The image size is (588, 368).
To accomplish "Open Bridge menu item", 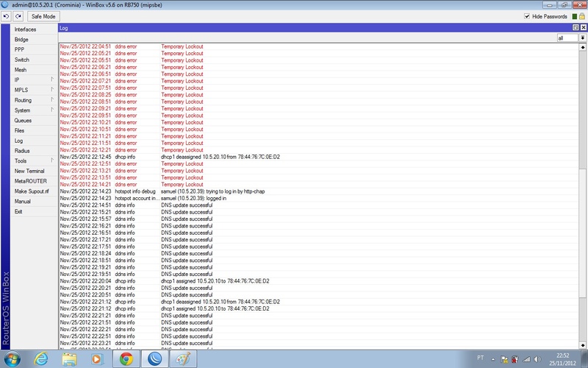I will click(34, 40).
